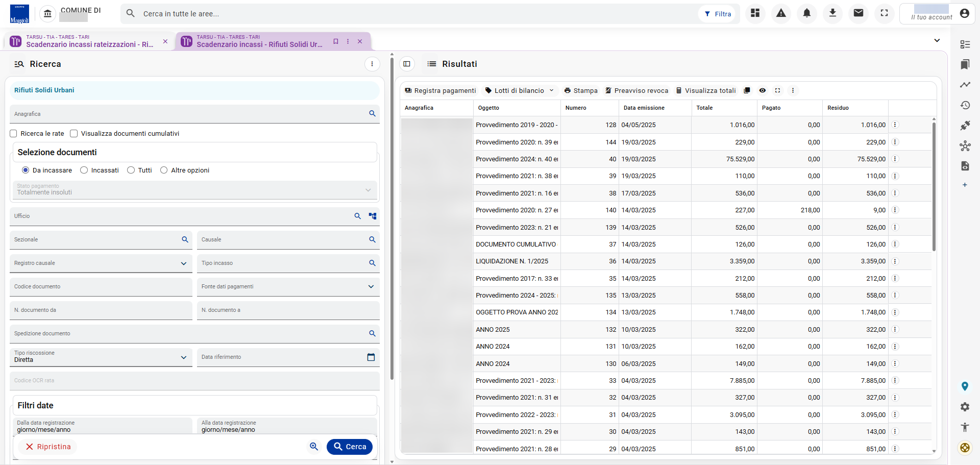Image resolution: width=980 pixels, height=465 pixels.
Task: Open the institution building icon
Action: [47, 14]
